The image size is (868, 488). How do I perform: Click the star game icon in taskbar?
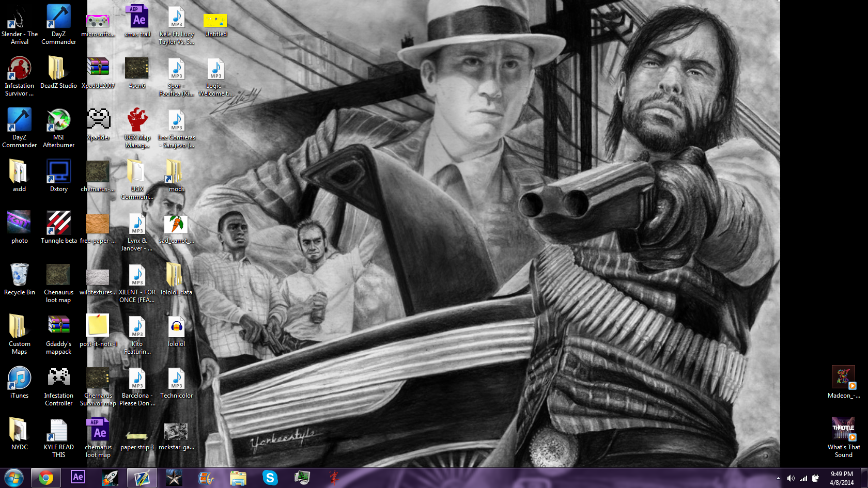coord(174,478)
